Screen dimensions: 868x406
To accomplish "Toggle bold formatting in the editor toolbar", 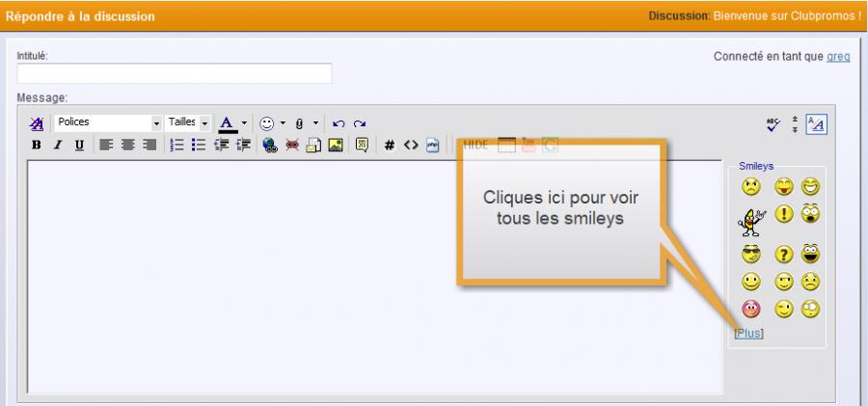I will click(x=36, y=146).
